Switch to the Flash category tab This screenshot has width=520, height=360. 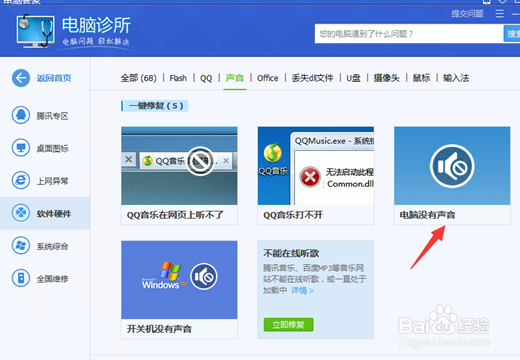(178, 78)
